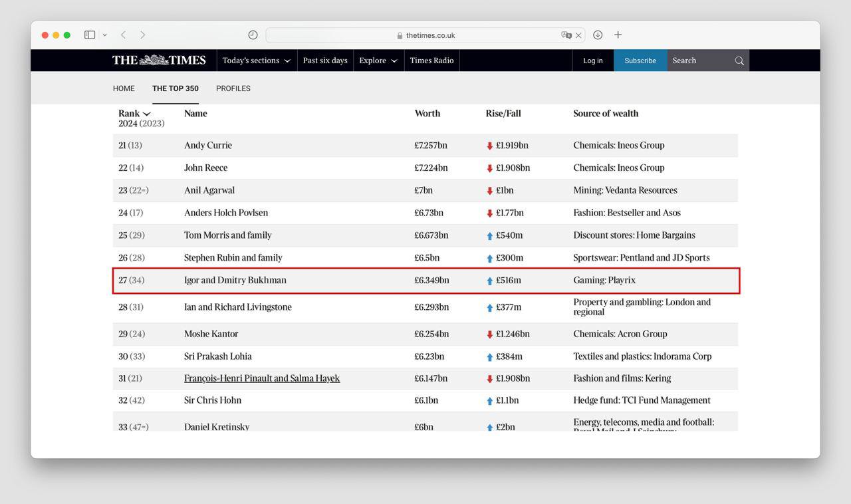Stop loading with the address bar X
Image resolution: width=851 pixels, height=504 pixels.
click(578, 35)
